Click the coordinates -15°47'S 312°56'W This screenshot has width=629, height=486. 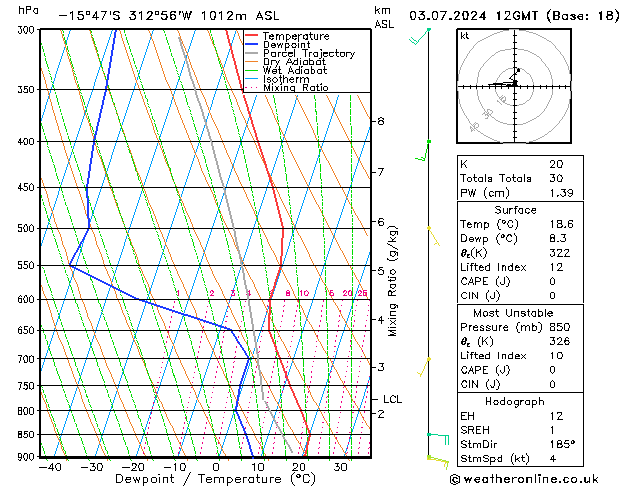click(x=125, y=16)
